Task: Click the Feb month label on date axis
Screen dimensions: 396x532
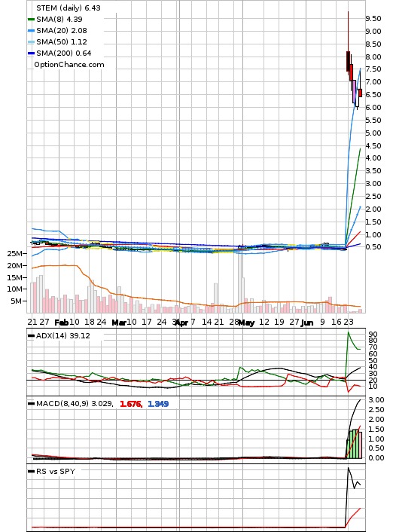Action: [x=62, y=323]
